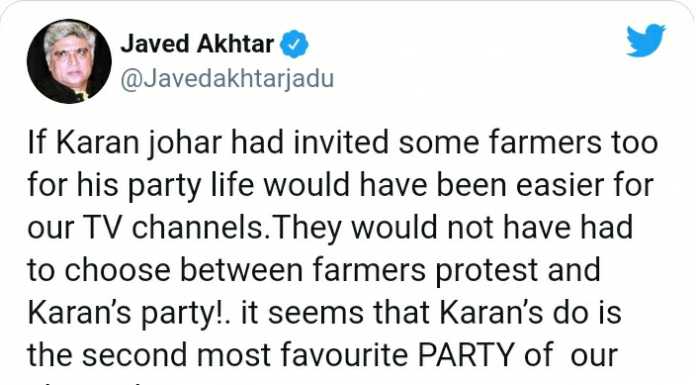
Task: Open Javed Akhtar's profile picture
Action: (69, 61)
